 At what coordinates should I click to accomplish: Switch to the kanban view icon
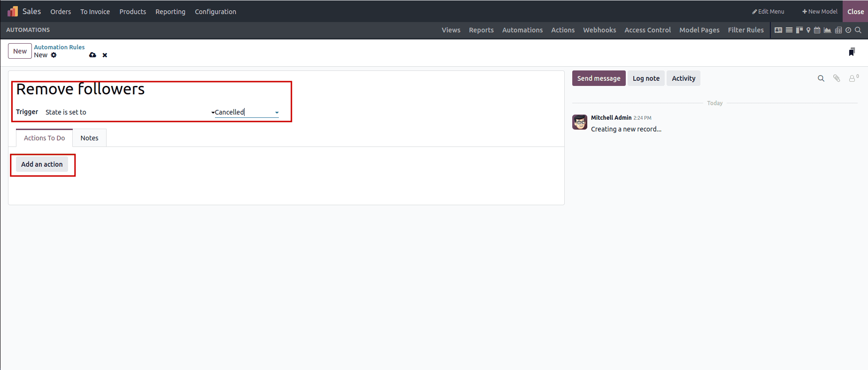coord(799,30)
